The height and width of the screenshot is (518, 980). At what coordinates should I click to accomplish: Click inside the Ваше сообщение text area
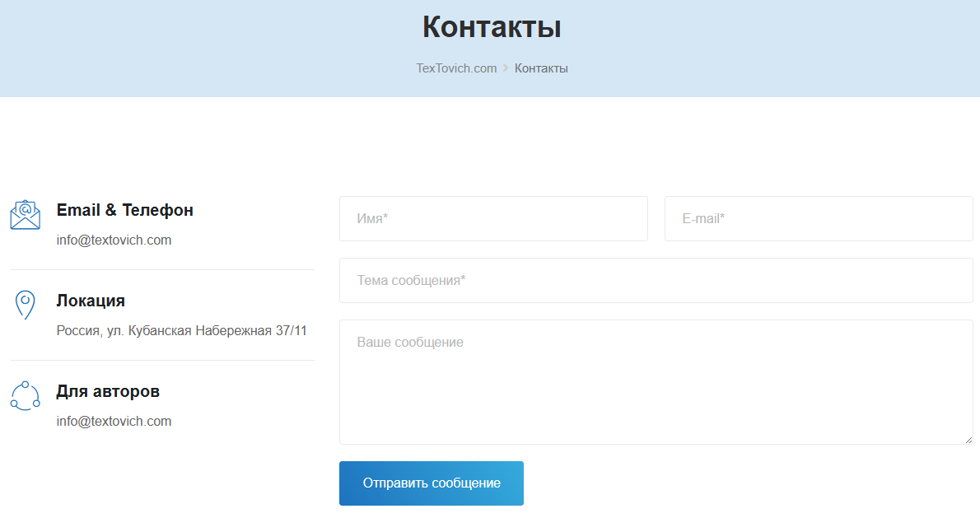click(x=656, y=382)
